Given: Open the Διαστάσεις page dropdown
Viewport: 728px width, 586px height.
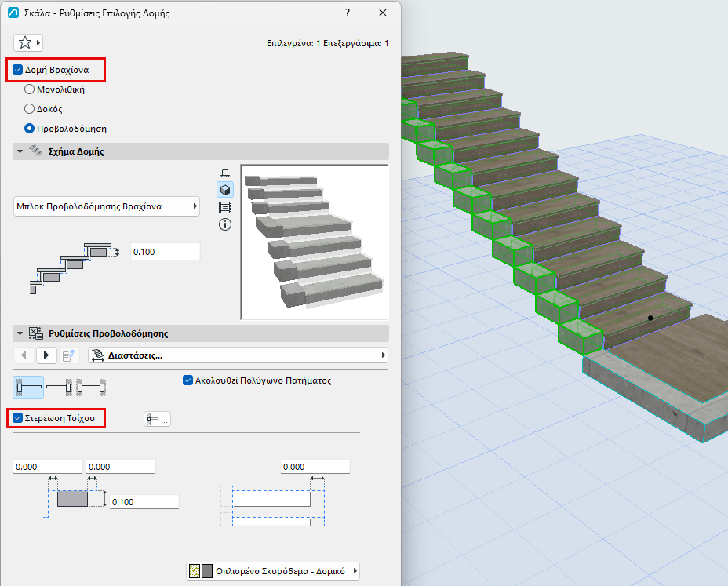Looking at the screenshot, I should point(238,355).
